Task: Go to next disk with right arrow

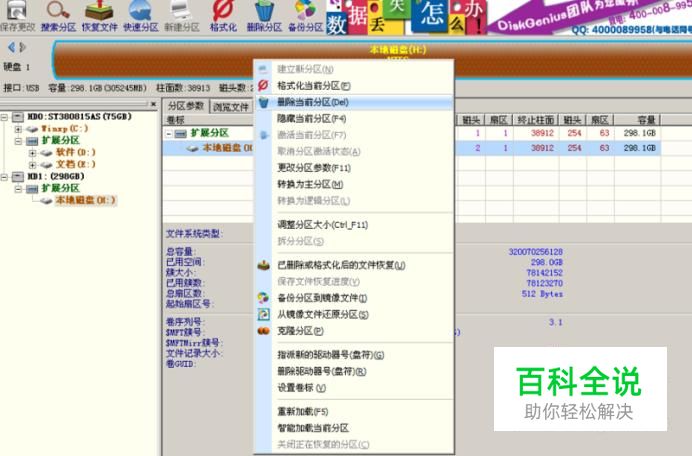Action: coord(23,47)
